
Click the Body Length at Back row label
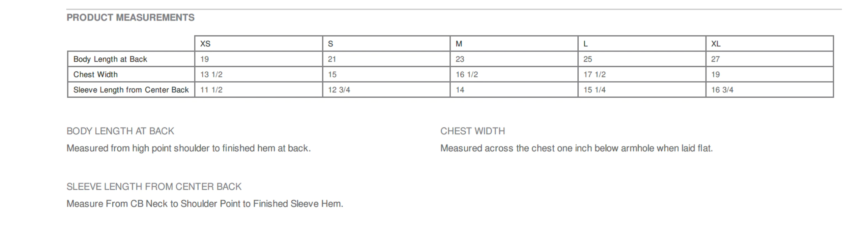[110, 59]
